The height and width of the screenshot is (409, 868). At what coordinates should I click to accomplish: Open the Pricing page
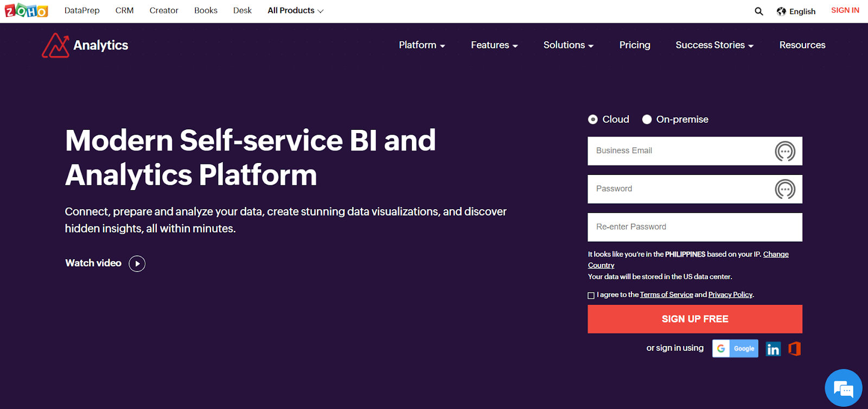(635, 45)
